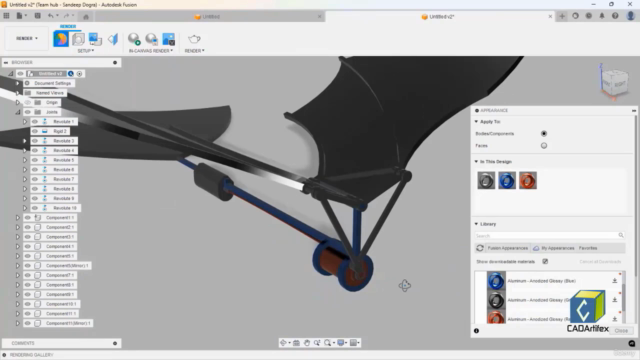Refresh the appearance library list
The image size is (640, 360).
click(480, 248)
